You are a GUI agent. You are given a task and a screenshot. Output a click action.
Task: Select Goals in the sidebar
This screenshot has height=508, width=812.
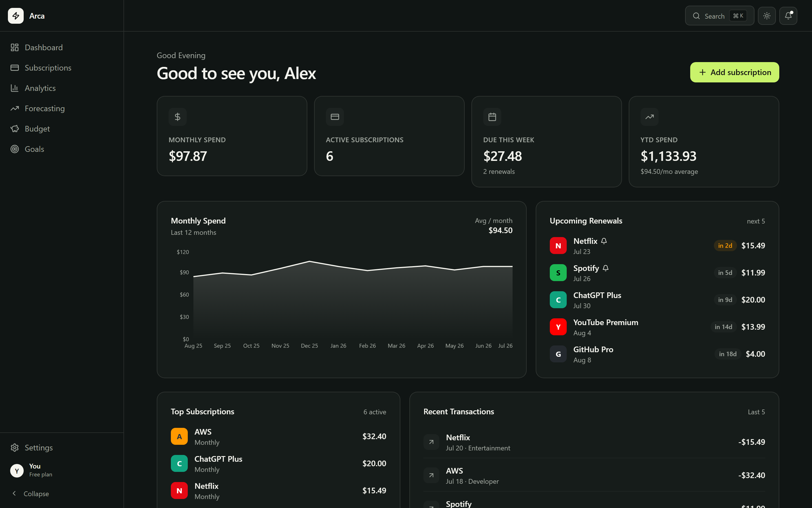pyautogui.click(x=62, y=149)
